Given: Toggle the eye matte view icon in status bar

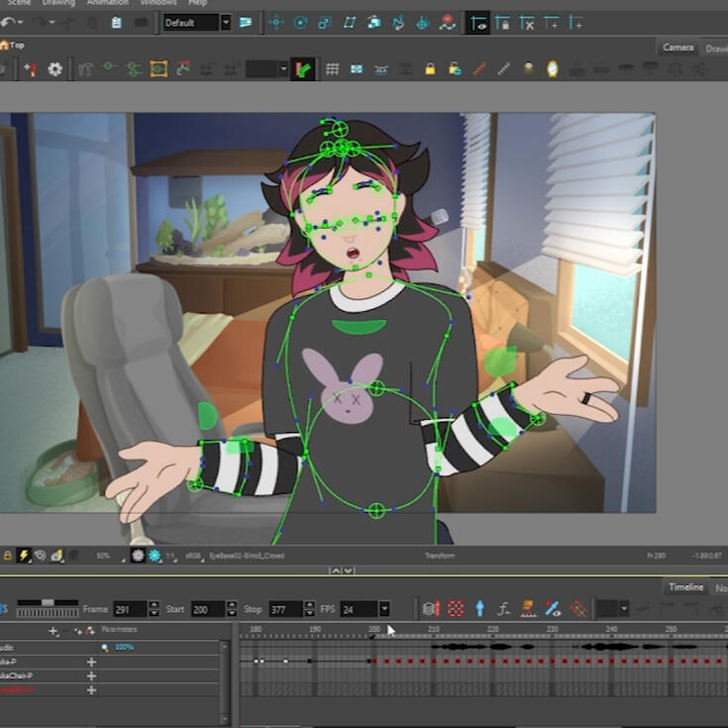Looking at the screenshot, I should click(41, 555).
